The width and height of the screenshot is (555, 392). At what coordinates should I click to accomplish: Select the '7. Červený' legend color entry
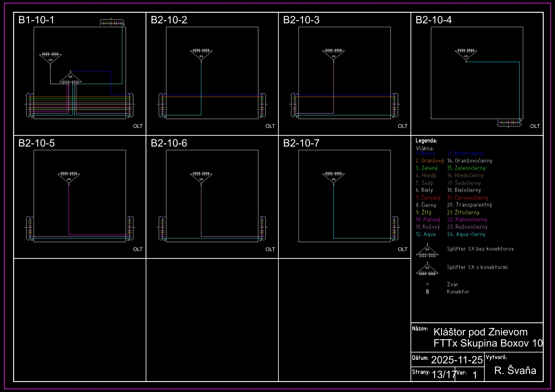click(x=428, y=198)
